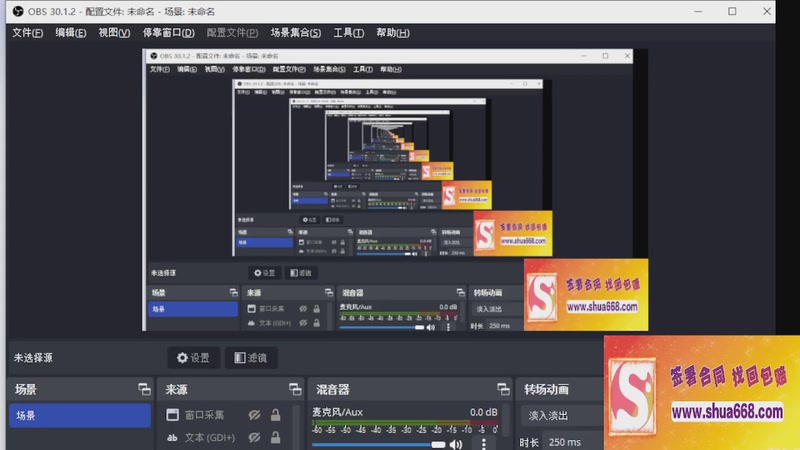Open the 视图(V) menu

coord(114,33)
